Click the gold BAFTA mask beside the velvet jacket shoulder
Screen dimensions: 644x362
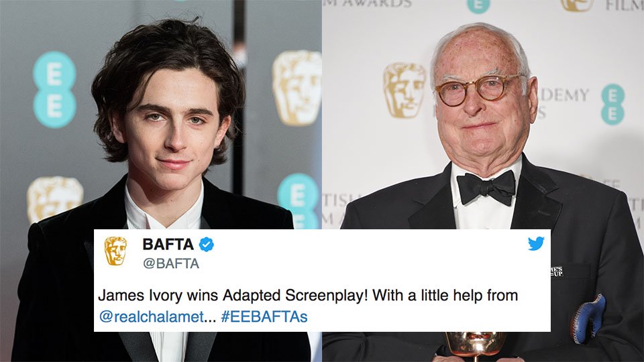tap(54, 198)
